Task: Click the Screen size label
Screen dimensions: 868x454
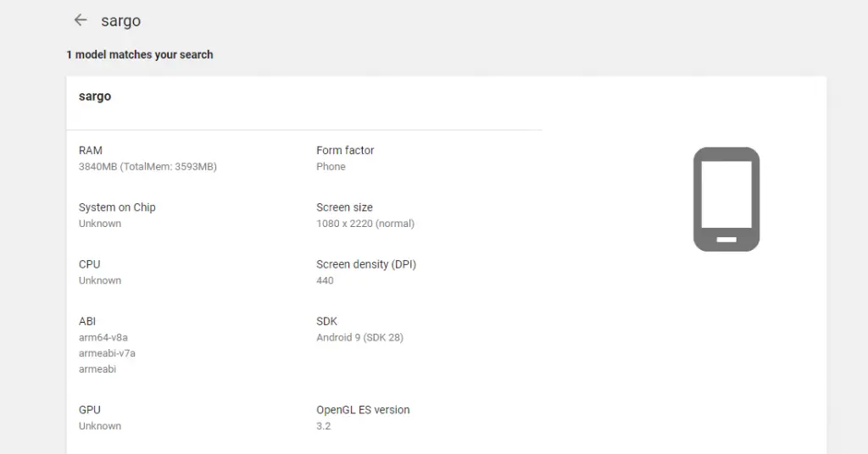Action: [344, 208]
